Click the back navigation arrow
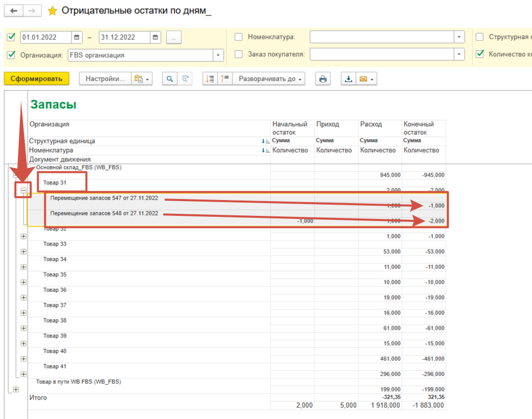The height and width of the screenshot is (419, 532). (x=14, y=11)
